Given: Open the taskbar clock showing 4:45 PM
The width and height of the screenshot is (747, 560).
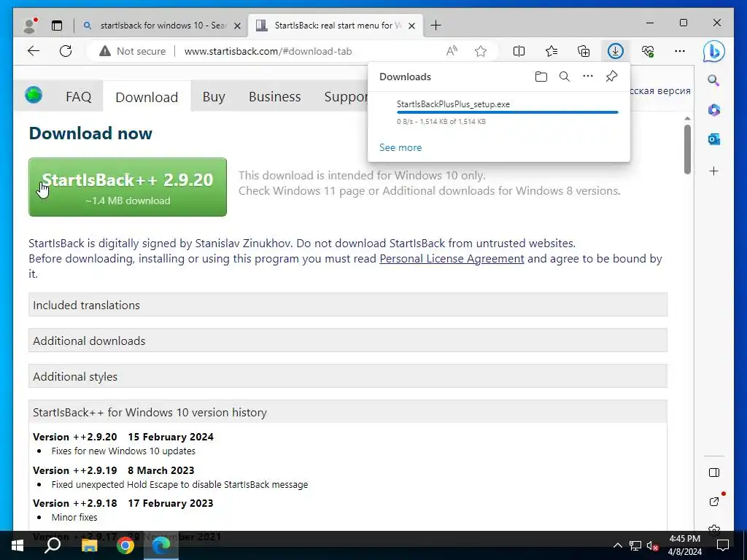Looking at the screenshot, I should 684,545.
